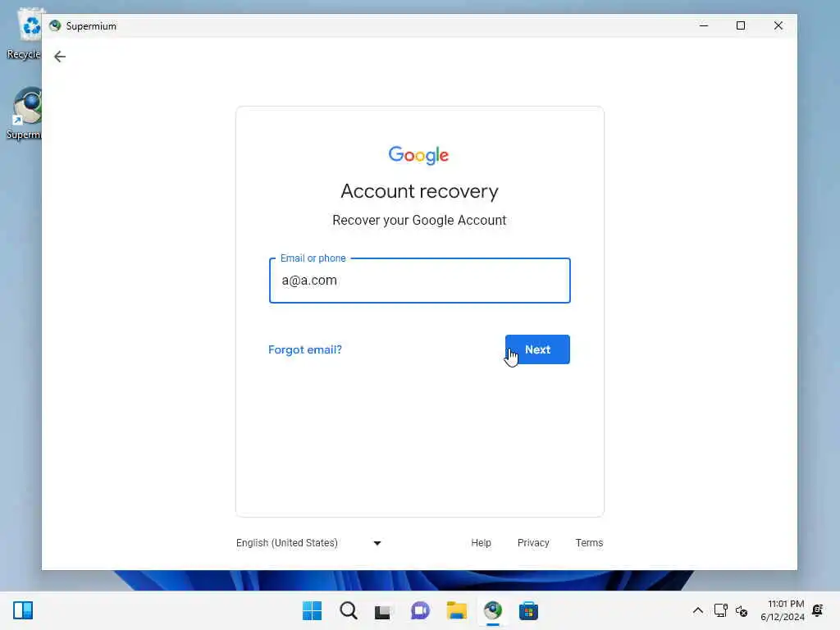Open the Widgets panel on the taskbar
Viewport: 840px width, 630px height.
tap(23, 610)
